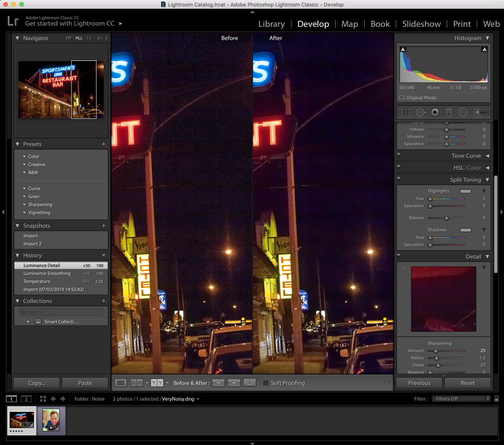The image size is (504, 445).
Task: Click Copy Before settings to After icon
Action: coord(218,383)
